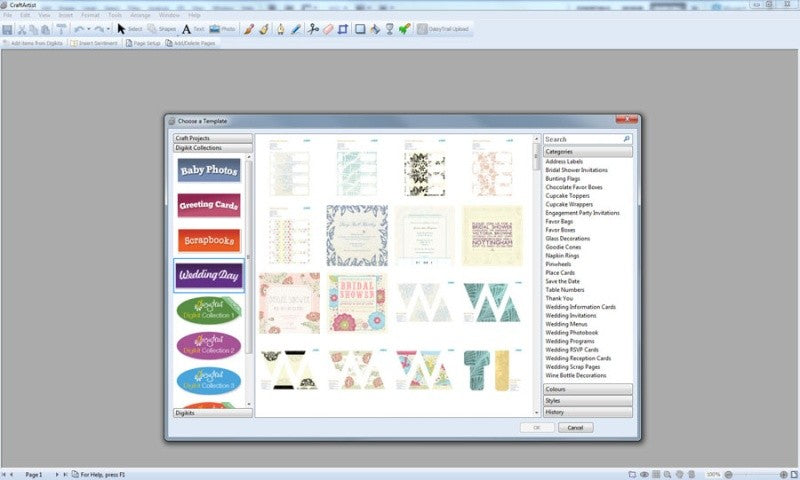
Task: Choose the Bridal Shower Invitations category
Action: click(577, 170)
